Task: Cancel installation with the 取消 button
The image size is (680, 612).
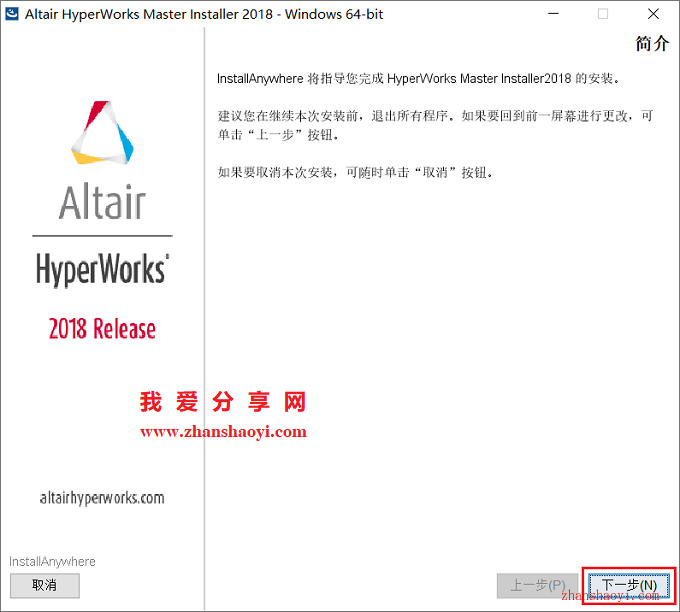Action: click(45, 586)
